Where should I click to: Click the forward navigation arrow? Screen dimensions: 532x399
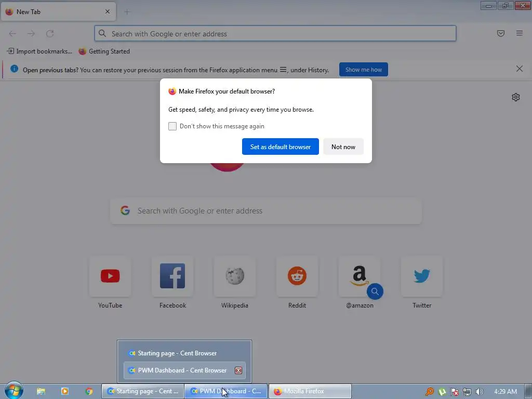click(x=31, y=34)
